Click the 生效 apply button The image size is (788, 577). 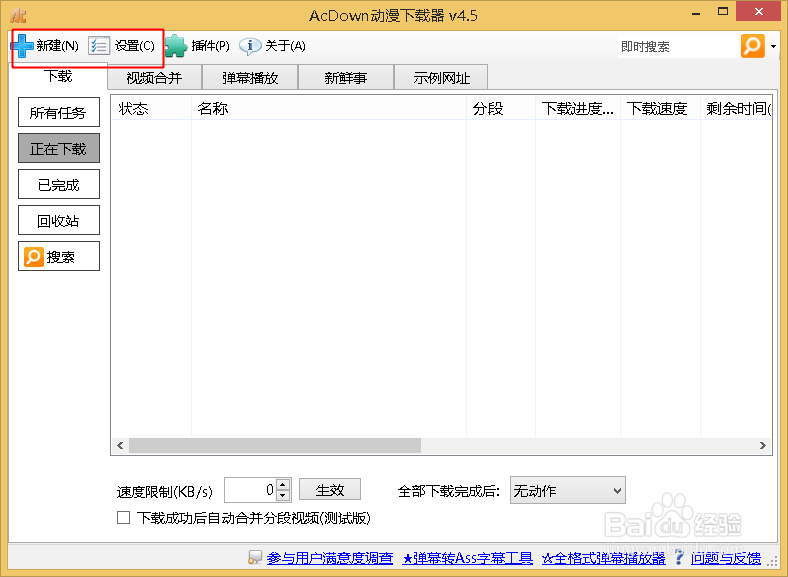330,490
